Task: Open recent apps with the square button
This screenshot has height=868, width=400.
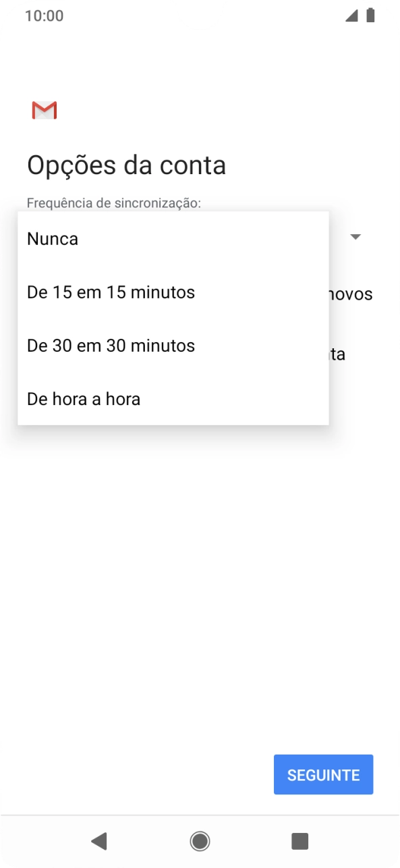Action: pos(299,841)
